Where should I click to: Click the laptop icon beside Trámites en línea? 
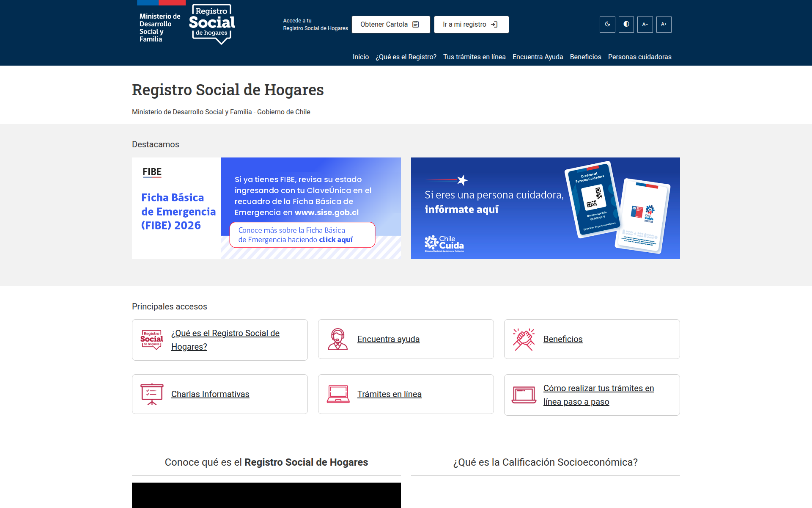point(338,394)
